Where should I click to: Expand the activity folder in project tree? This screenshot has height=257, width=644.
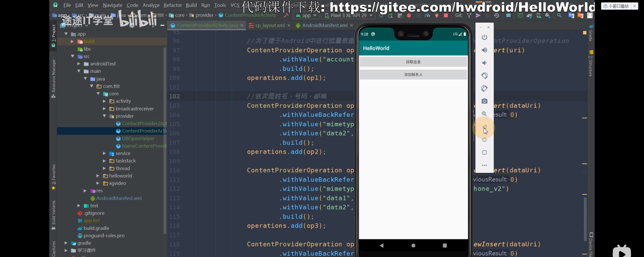(105, 101)
